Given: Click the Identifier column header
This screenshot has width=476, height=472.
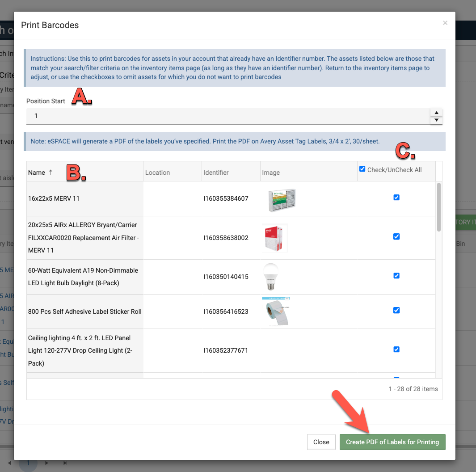Looking at the screenshot, I should coord(216,173).
